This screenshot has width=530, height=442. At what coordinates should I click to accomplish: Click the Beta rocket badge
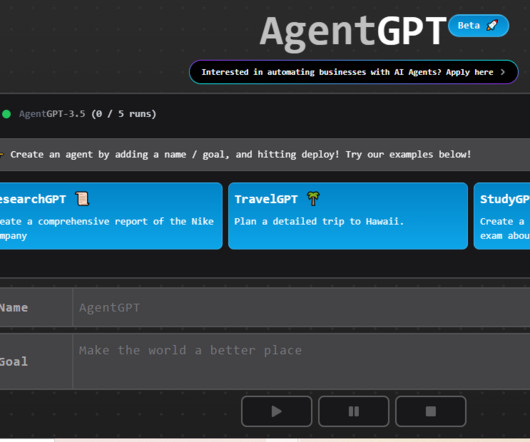click(478, 26)
